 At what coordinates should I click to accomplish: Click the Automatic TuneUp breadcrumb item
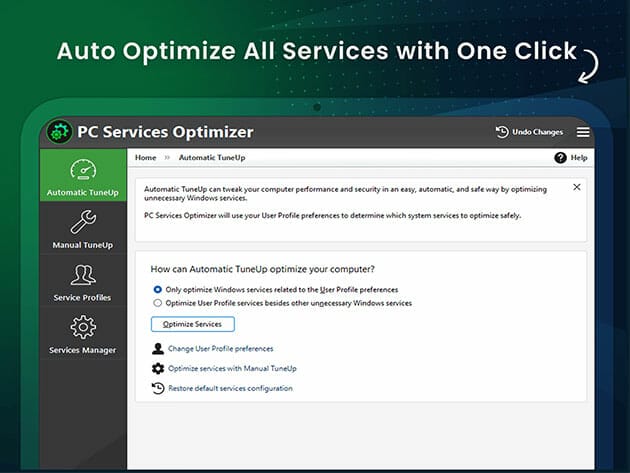(212, 158)
